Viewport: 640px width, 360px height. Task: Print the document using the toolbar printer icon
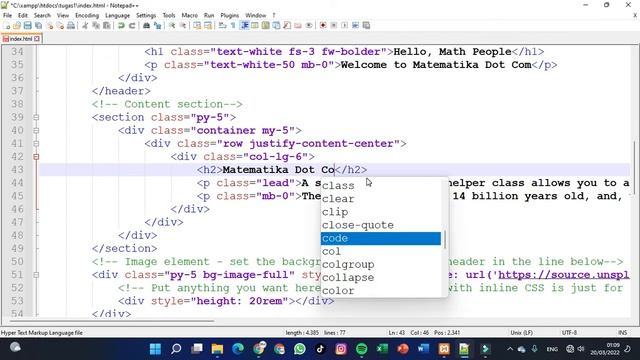pos(71,25)
